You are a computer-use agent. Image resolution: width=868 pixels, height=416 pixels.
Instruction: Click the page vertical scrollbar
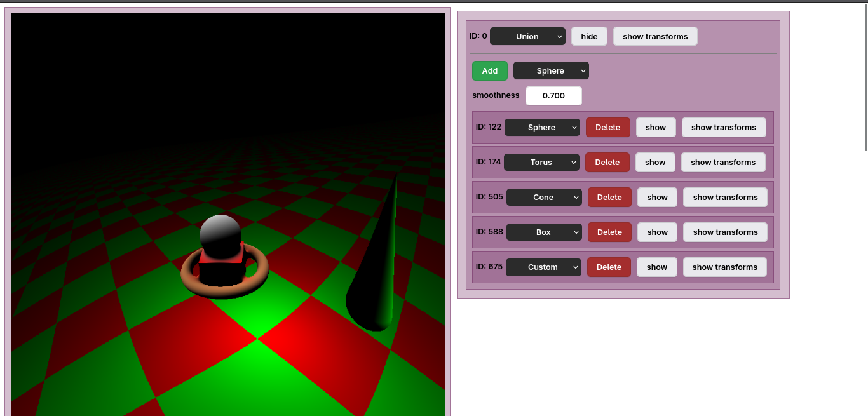click(865, 76)
